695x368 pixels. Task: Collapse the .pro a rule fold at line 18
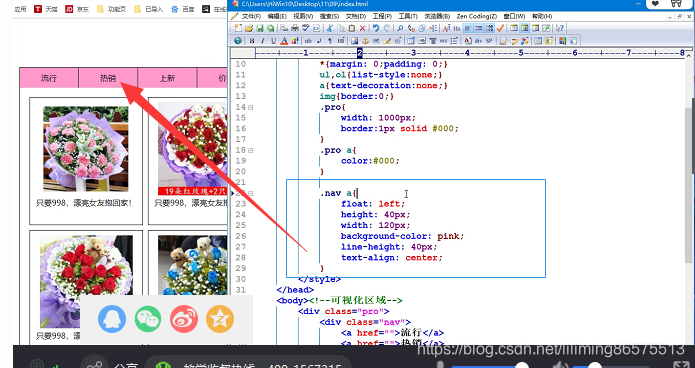pyautogui.click(x=251, y=150)
